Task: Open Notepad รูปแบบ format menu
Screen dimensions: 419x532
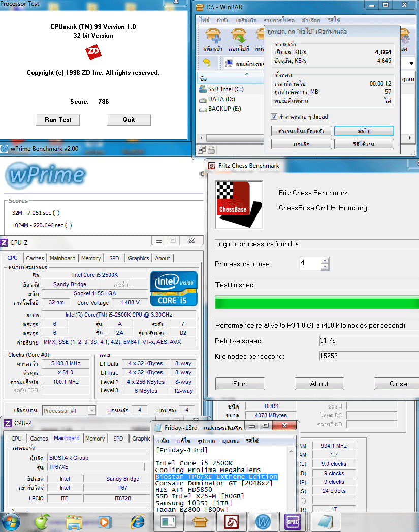Action: click(x=206, y=441)
